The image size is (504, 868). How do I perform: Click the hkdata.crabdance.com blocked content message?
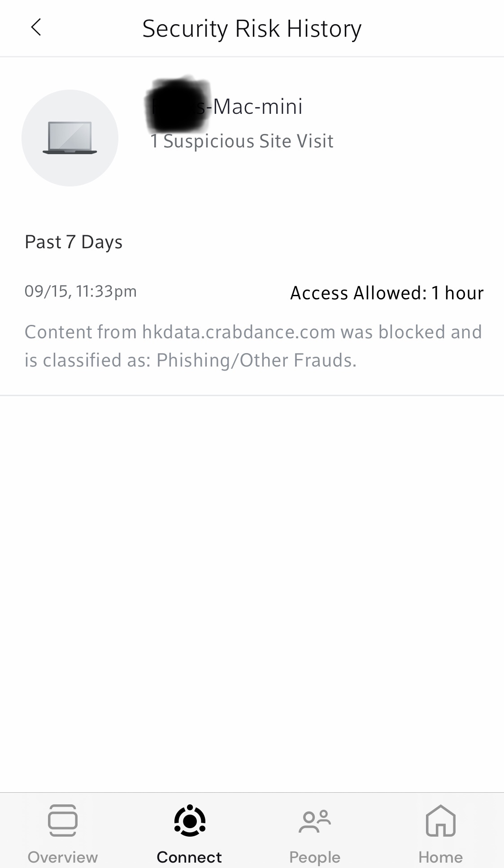click(x=253, y=333)
